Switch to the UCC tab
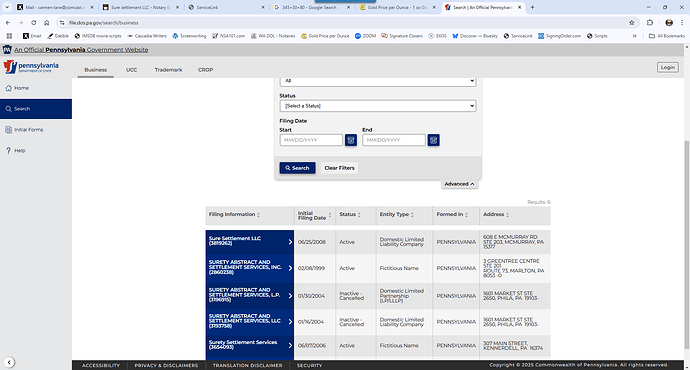This screenshot has height=370, width=690. coord(132,70)
